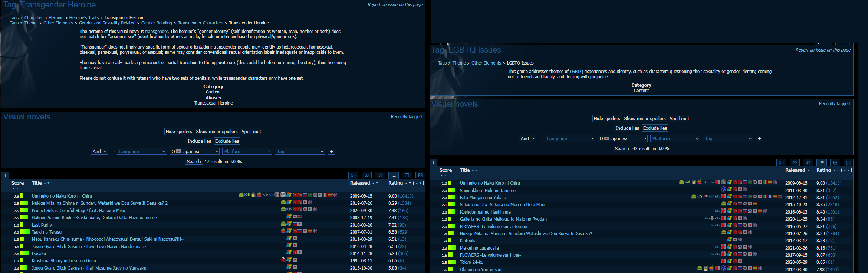Switch to list view in LGBTQ Issues page
Image resolution: width=868 pixels, height=273 pixels.
click(822, 162)
